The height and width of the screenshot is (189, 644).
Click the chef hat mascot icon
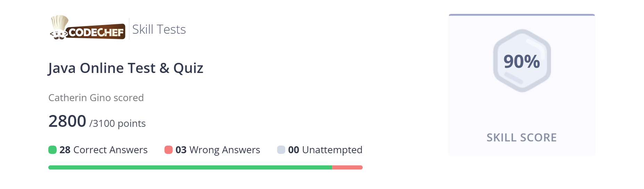[59, 27]
